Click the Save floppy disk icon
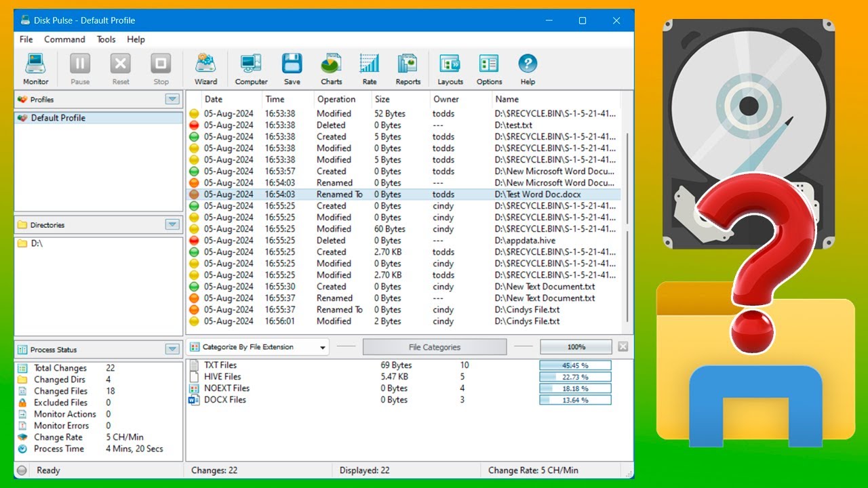Screen dimensions: 868x488 click(x=292, y=64)
